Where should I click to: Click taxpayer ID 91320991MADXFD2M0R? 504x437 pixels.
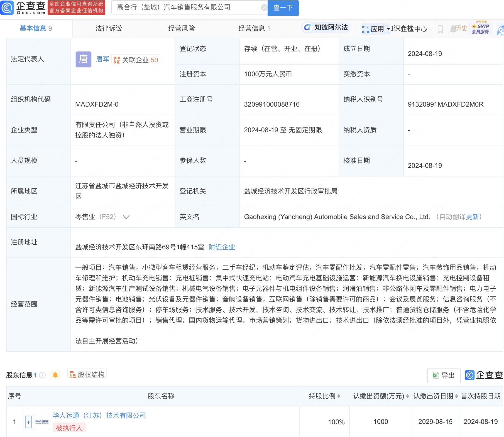point(446,104)
